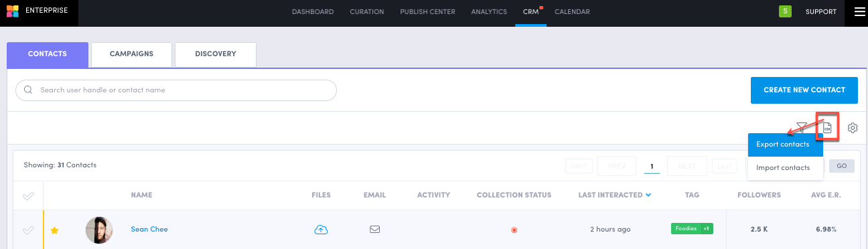868x249 pixels.
Task: Click the 2.5 K followers value
Action: tap(759, 230)
